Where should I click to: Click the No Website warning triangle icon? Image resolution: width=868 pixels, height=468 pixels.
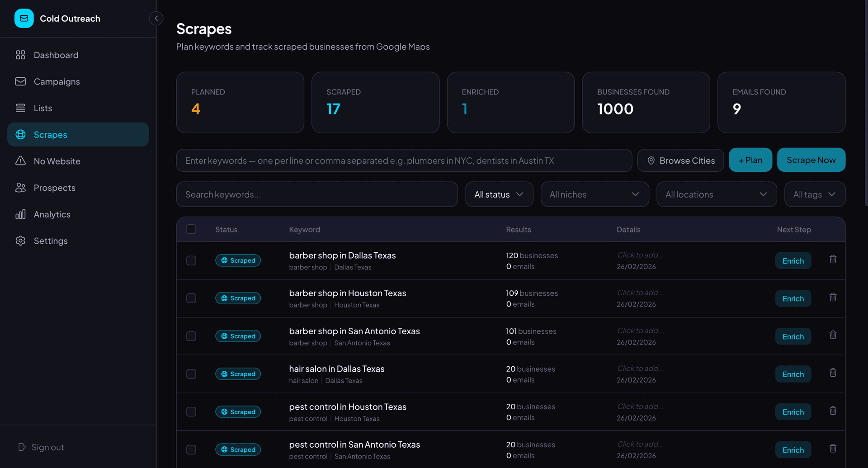coord(20,161)
